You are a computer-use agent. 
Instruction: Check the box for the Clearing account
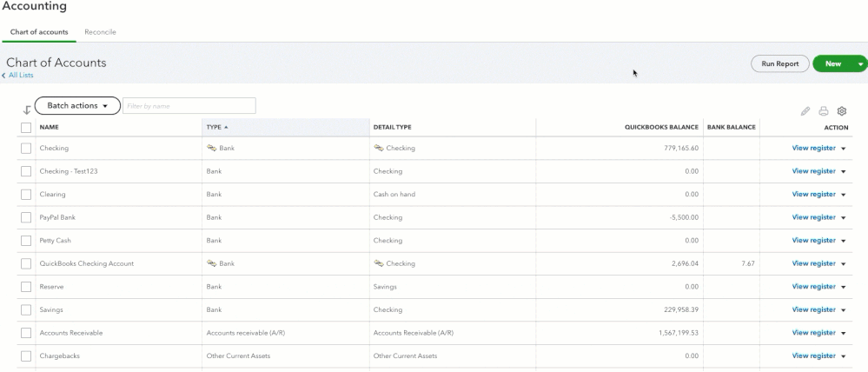coord(26,195)
